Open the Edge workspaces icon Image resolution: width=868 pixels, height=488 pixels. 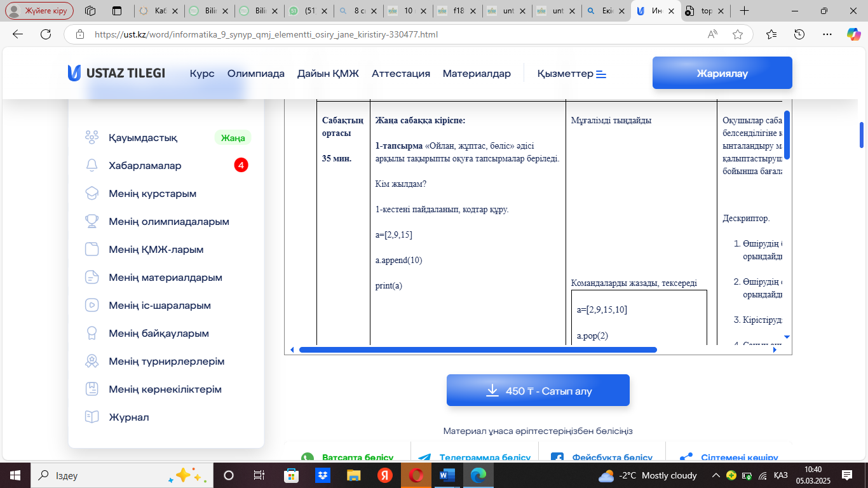click(90, 11)
